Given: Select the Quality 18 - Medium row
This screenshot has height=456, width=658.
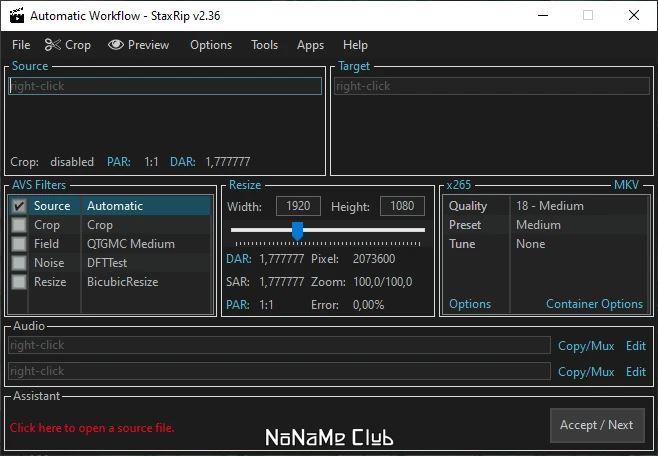Looking at the screenshot, I should click(x=546, y=206).
